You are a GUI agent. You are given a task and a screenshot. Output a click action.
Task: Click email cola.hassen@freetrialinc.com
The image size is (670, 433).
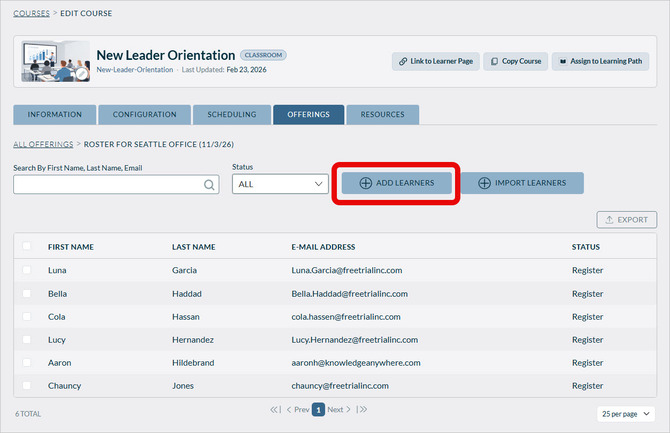[346, 317]
